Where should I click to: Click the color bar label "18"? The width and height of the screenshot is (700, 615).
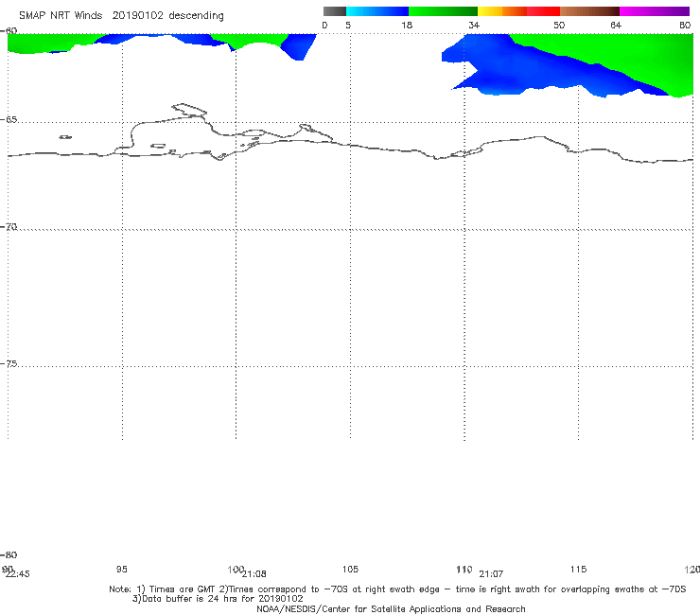tap(407, 25)
